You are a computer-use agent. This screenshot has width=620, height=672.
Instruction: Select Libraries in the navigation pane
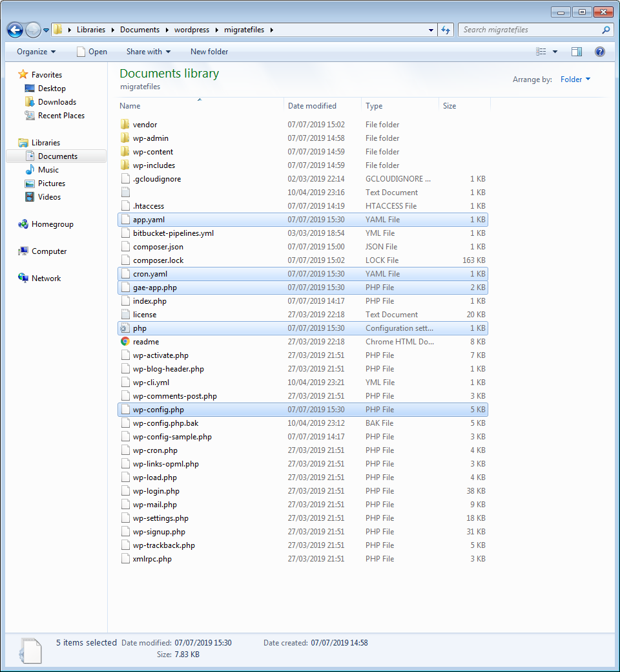[45, 143]
